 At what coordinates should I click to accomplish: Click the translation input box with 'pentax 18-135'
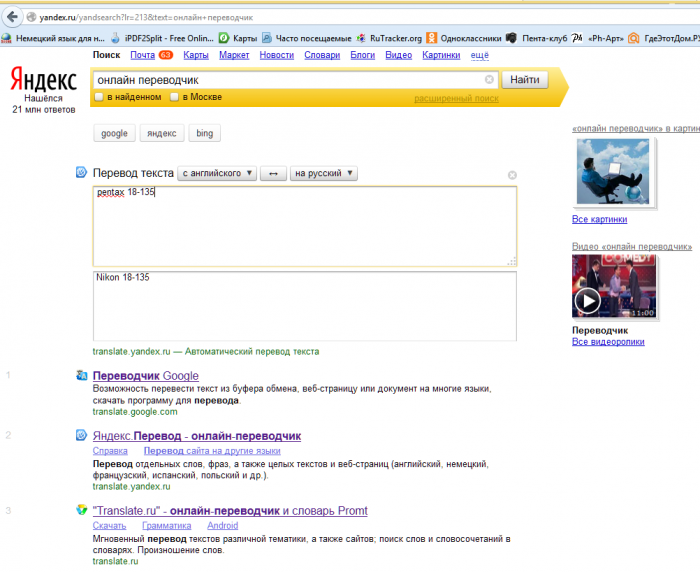(305, 226)
